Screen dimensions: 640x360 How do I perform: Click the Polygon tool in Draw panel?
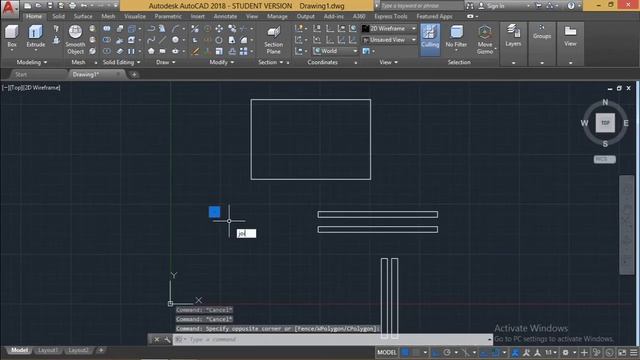(151, 51)
